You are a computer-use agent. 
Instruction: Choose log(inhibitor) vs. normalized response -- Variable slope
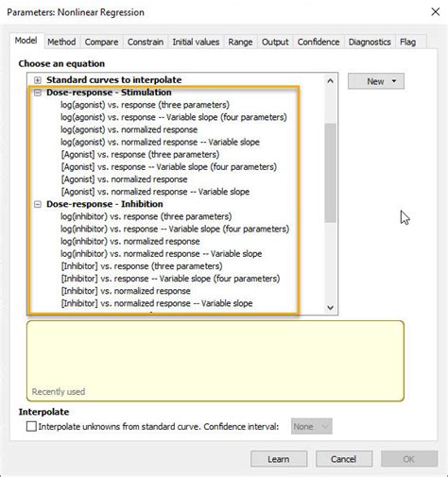click(162, 254)
